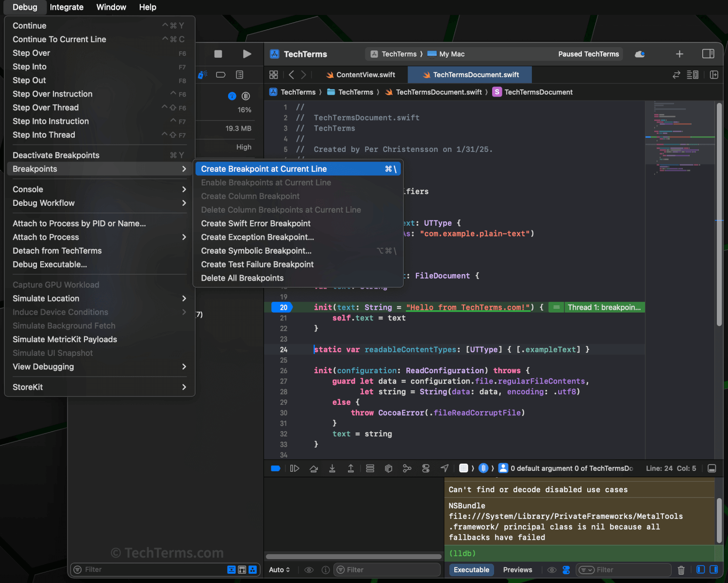Open the related items grid icon
Image resolution: width=728 pixels, height=583 pixels.
pos(274,75)
